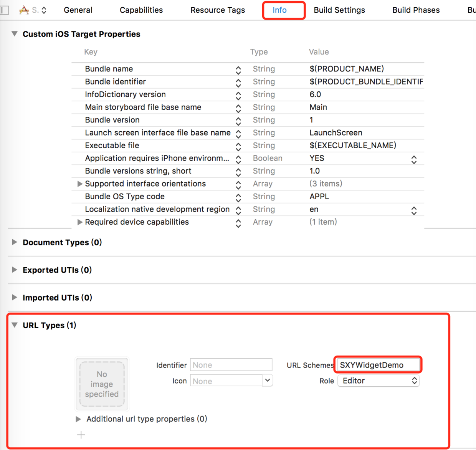
Task: Open the Role Editor dropdown
Action: coord(378,381)
